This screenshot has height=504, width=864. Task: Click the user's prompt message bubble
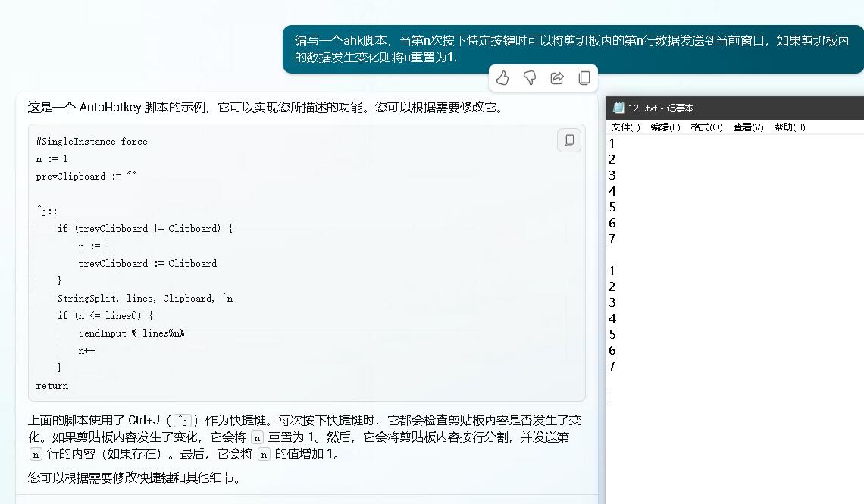(572, 49)
